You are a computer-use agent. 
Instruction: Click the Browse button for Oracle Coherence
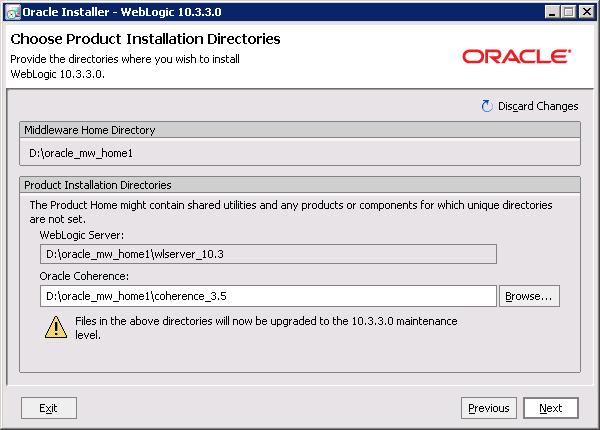[529, 296]
